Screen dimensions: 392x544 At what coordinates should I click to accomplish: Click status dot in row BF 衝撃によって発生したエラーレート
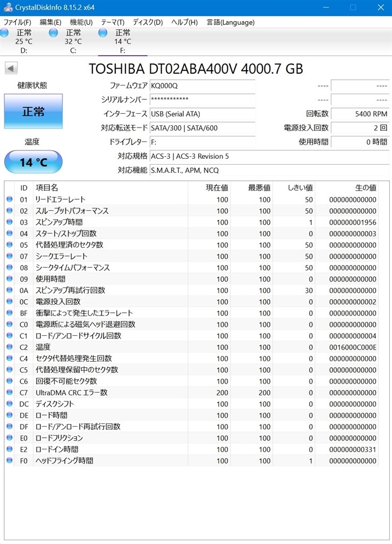point(10,313)
